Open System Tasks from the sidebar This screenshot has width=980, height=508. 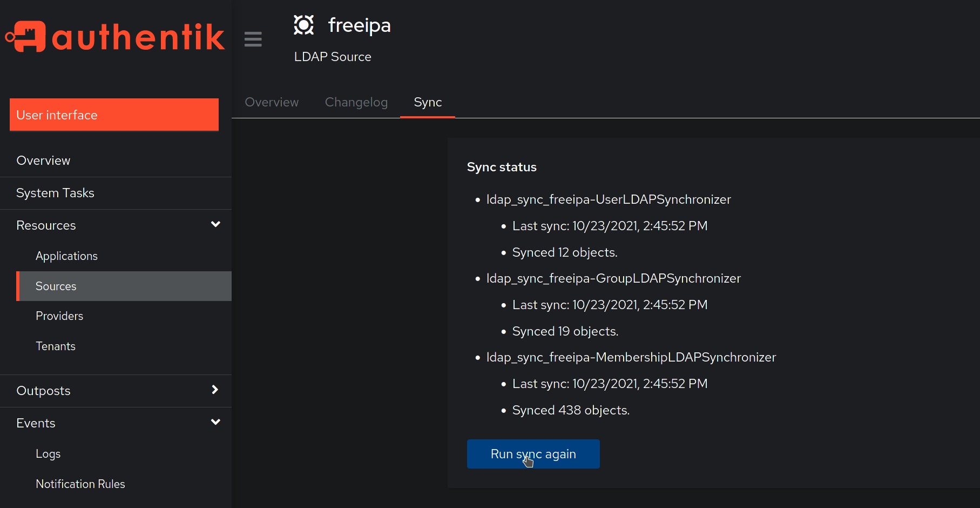pos(55,192)
